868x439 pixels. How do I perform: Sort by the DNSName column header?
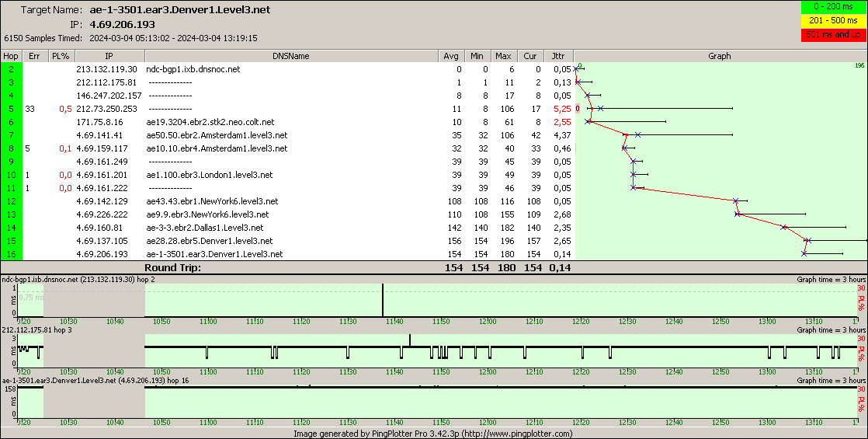(290, 56)
